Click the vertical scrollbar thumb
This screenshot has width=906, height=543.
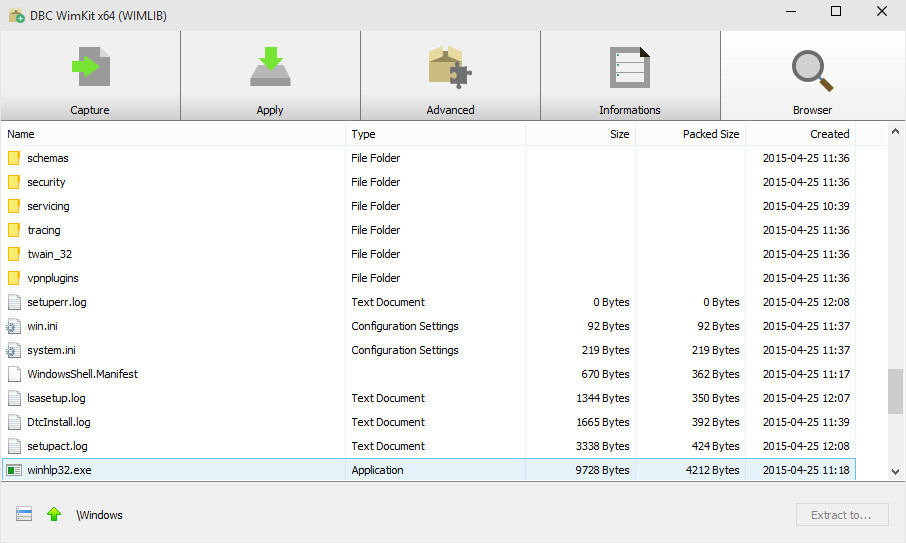[x=895, y=391]
